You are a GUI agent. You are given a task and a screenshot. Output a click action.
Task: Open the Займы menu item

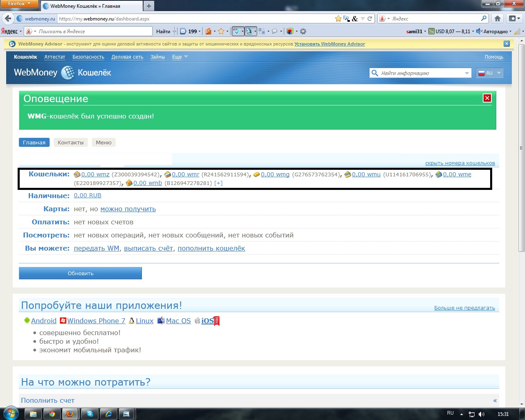(x=157, y=57)
